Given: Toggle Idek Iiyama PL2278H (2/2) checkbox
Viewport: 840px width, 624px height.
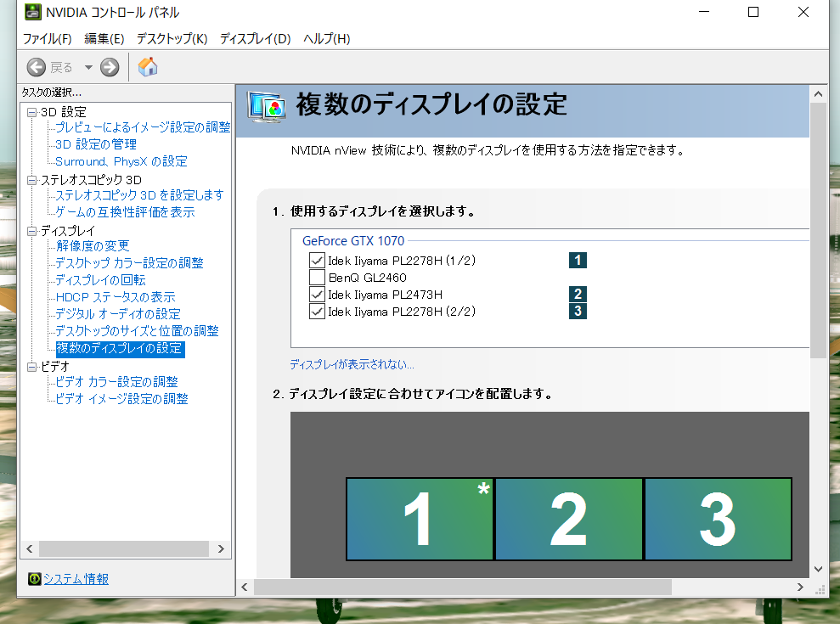Looking at the screenshot, I should (x=317, y=312).
